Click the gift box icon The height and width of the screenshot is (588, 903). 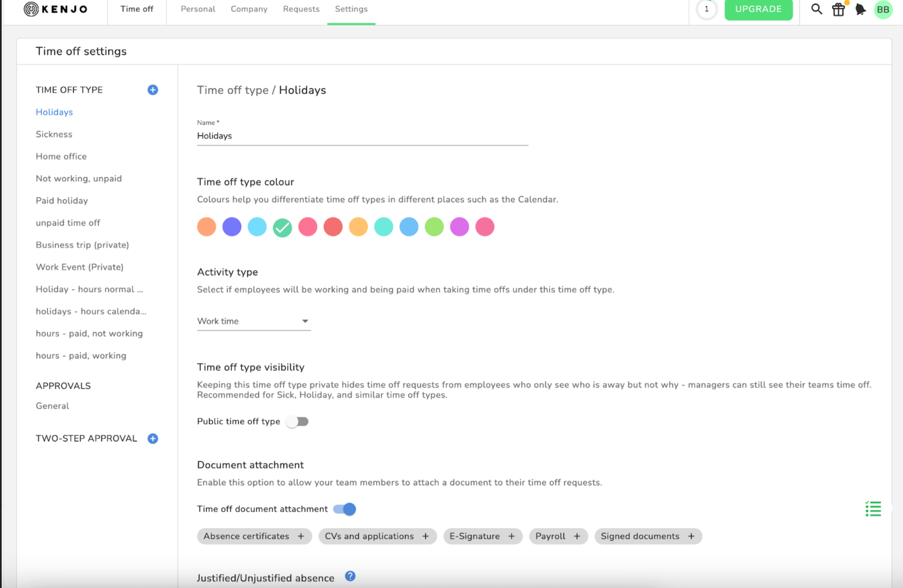[838, 9]
